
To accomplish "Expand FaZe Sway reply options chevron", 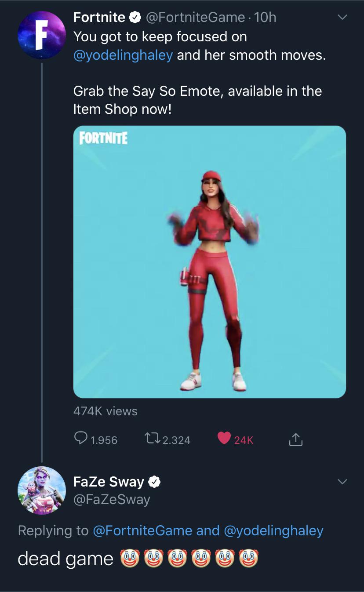I will (x=342, y=482).
